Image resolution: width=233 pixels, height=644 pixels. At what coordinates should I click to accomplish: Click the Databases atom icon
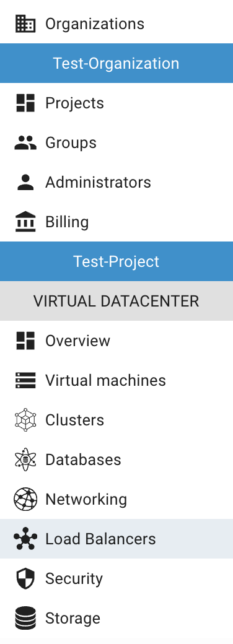pyautogui.click(x=25, y=459)
